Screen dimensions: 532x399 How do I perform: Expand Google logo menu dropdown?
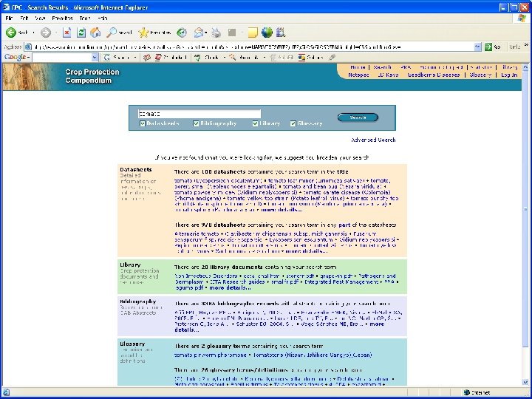tap(28, 58)
